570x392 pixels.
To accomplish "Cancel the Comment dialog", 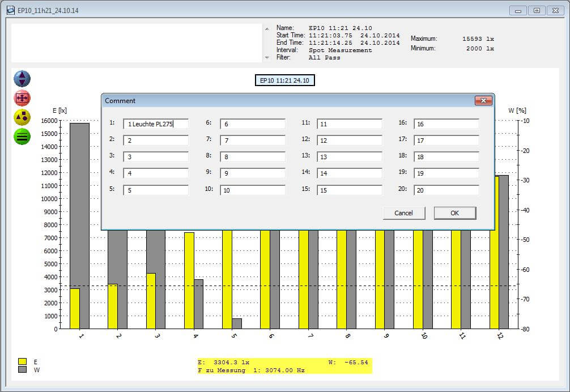I will tap(403, 213).
